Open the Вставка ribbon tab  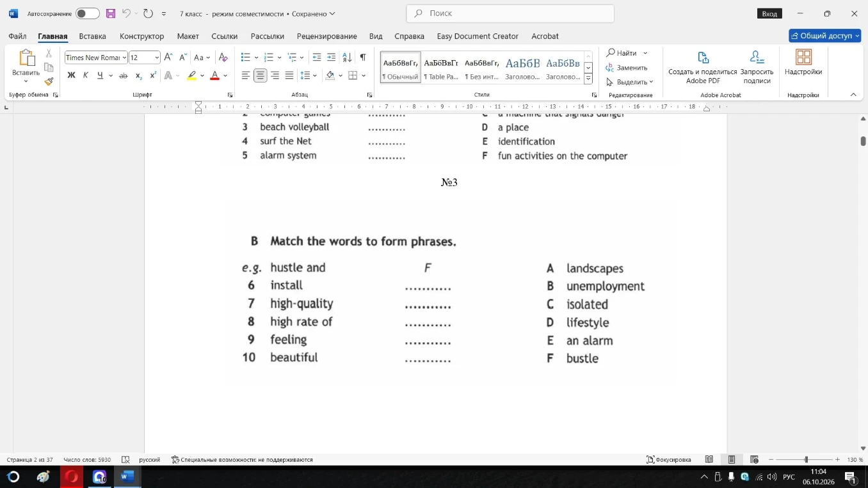click(x=92, y=36)
